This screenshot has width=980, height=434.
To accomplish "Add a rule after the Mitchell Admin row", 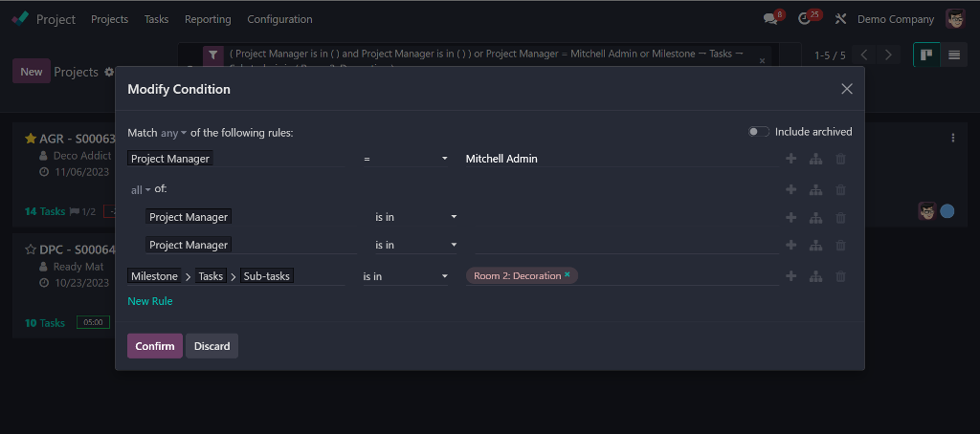I will pyautogui.click(x=791, y=160).
